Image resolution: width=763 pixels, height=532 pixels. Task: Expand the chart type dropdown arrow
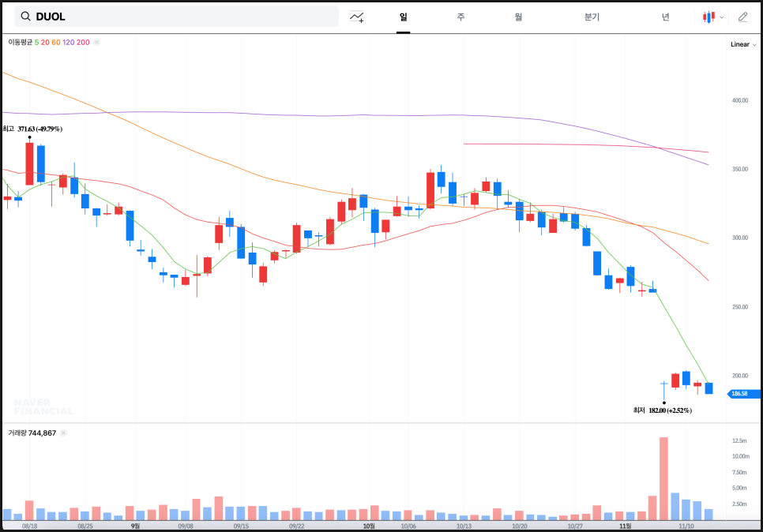[x=721, y=17]
